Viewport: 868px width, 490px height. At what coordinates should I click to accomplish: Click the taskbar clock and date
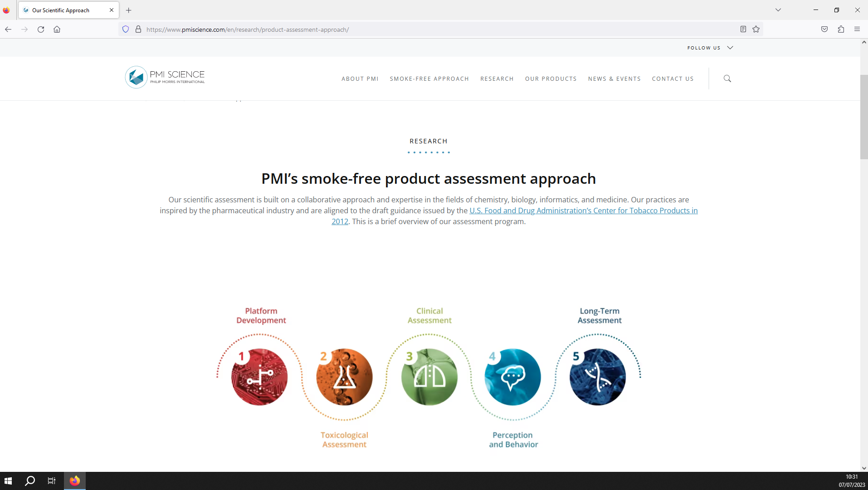[852, 481]
